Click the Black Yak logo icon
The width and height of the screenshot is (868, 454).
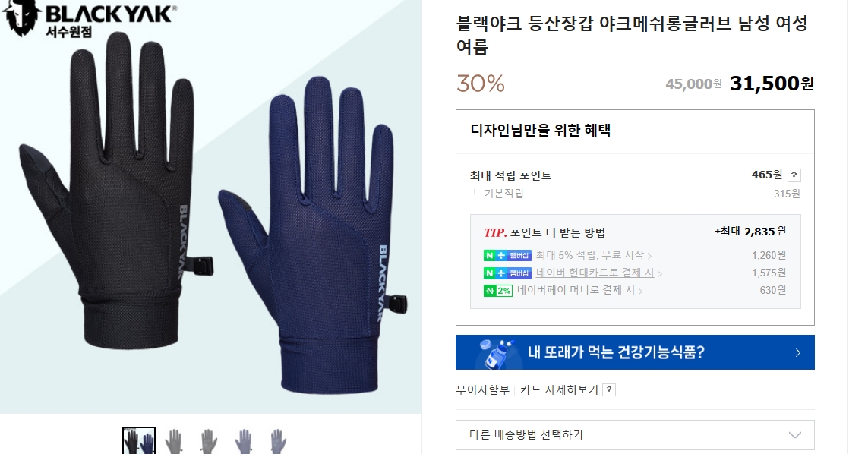click(21, 18)
